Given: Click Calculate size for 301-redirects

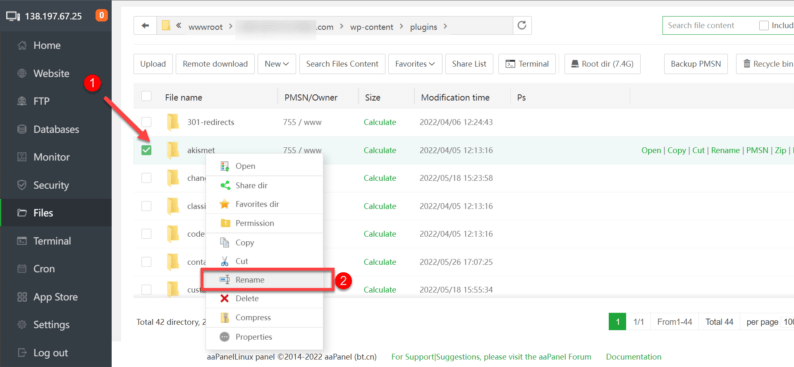Looking at the screenshot, I should 380,122.
